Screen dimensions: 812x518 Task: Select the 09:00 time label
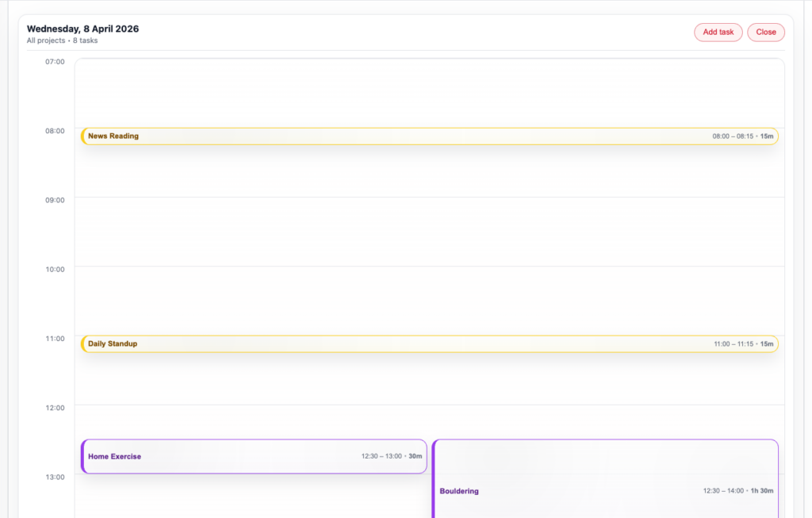pyautogui.click(x=55, y=200)
